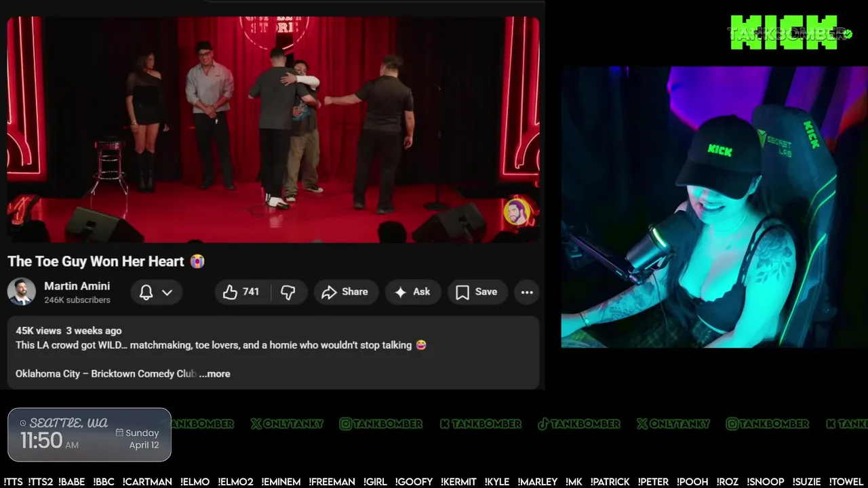Click the !KERMIT command in the ticker

458,482
